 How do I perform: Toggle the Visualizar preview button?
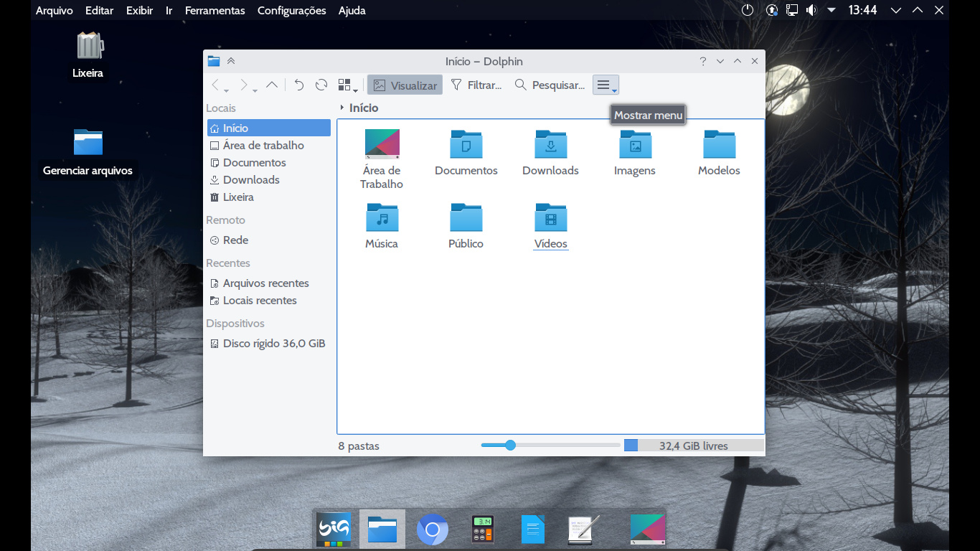pyautogui.click(x=405, y=85)
